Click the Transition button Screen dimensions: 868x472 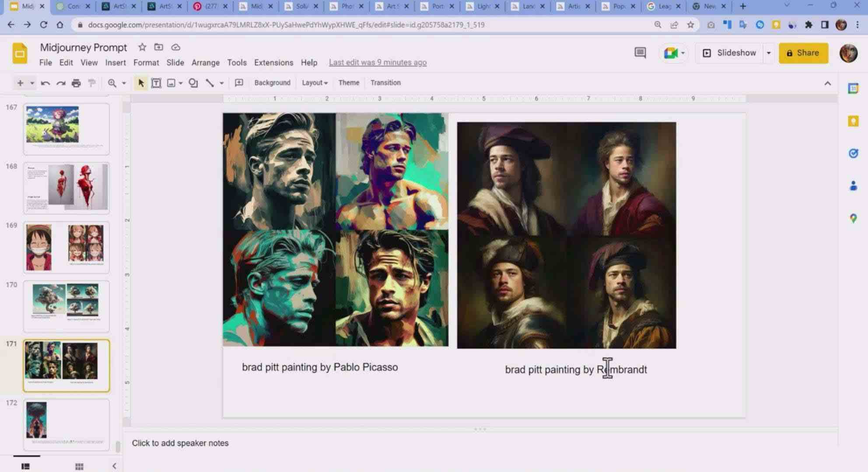coord(386,83)
